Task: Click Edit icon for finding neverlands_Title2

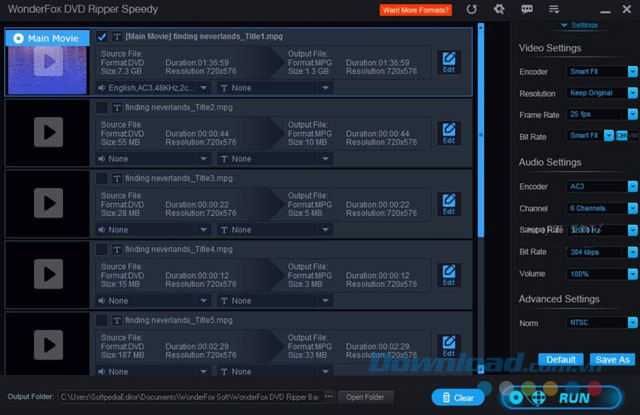Action: coord(449,133)
